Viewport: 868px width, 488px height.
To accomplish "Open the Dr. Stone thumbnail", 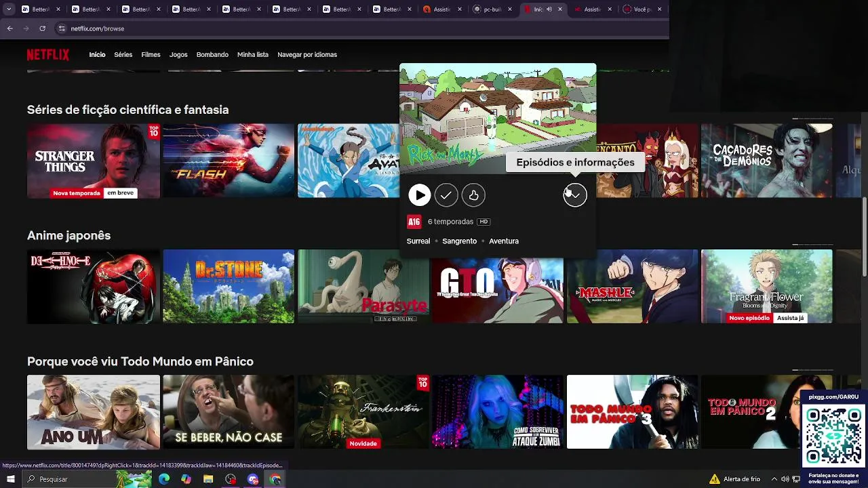I will point(229,286).
